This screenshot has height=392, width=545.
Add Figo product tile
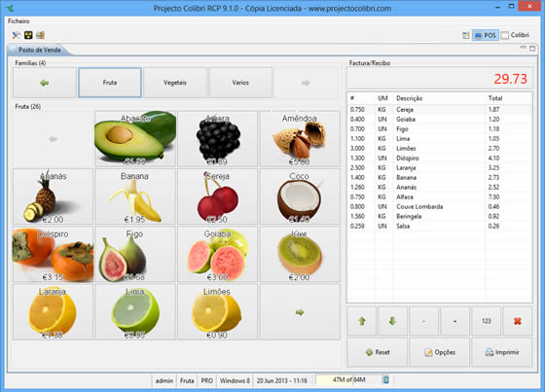coord(135,255)
